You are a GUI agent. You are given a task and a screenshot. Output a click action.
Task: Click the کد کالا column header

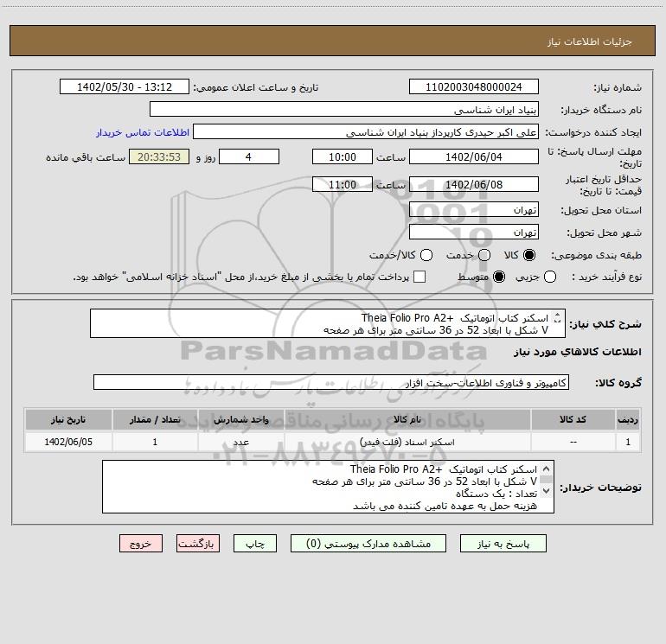(573, 419)
